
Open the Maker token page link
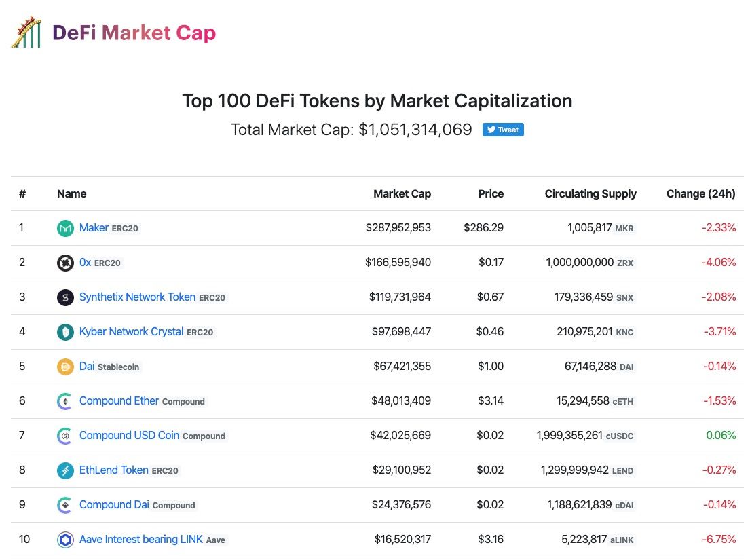point(94,227)
